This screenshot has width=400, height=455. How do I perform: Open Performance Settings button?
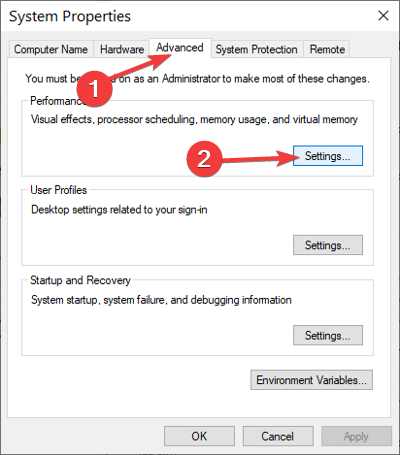(328, 156)
